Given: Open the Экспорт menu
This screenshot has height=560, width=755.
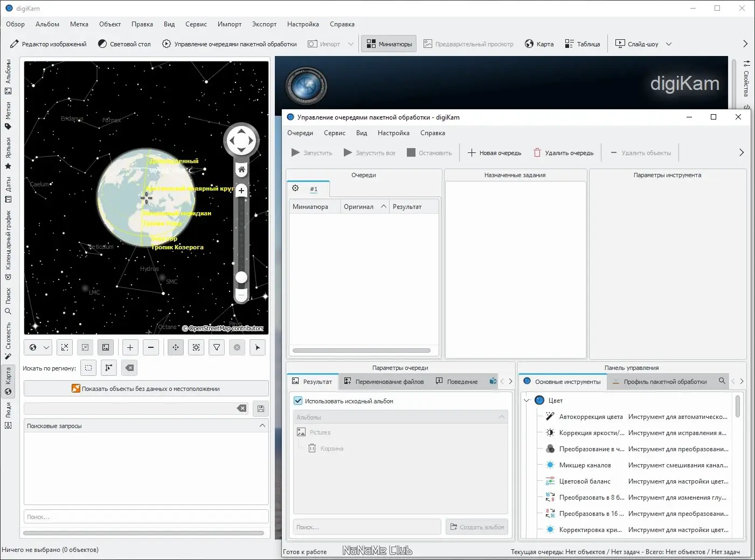Looking at the screenshot, I should (264, 24).
